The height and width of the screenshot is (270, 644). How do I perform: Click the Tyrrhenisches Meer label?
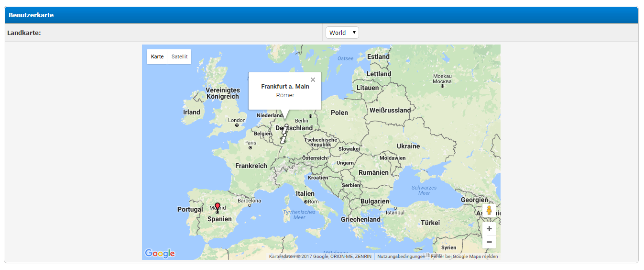[299, 214]
